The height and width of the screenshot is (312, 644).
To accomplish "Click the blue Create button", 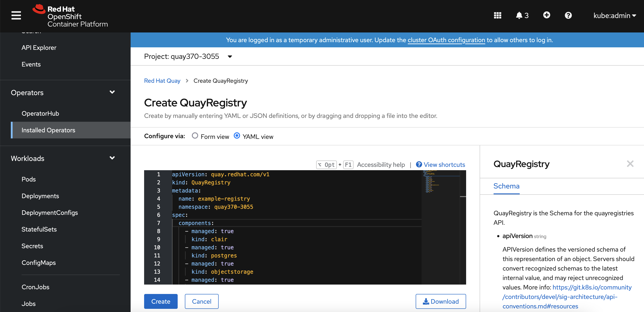I will [x=161, y=301].
